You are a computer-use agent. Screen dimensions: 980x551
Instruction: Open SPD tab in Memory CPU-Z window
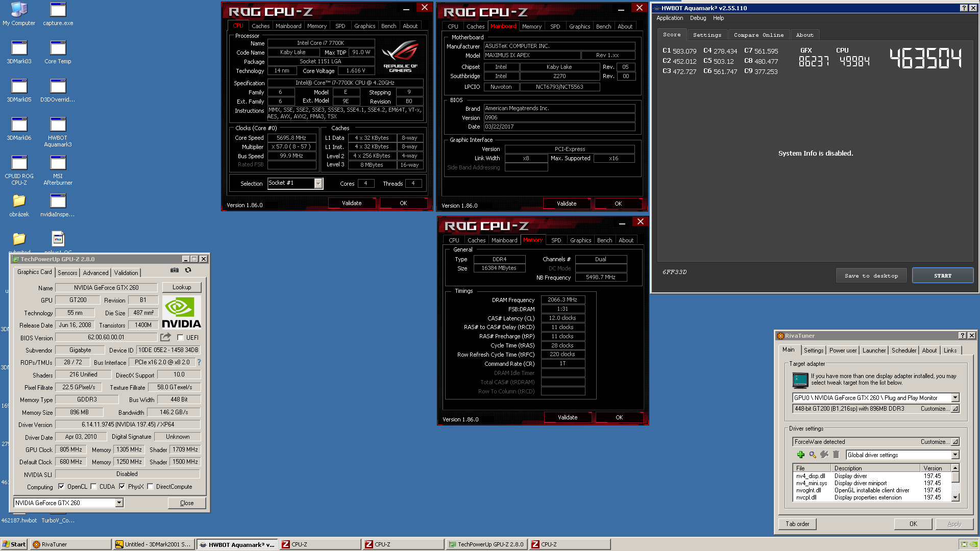pos(556,240)
